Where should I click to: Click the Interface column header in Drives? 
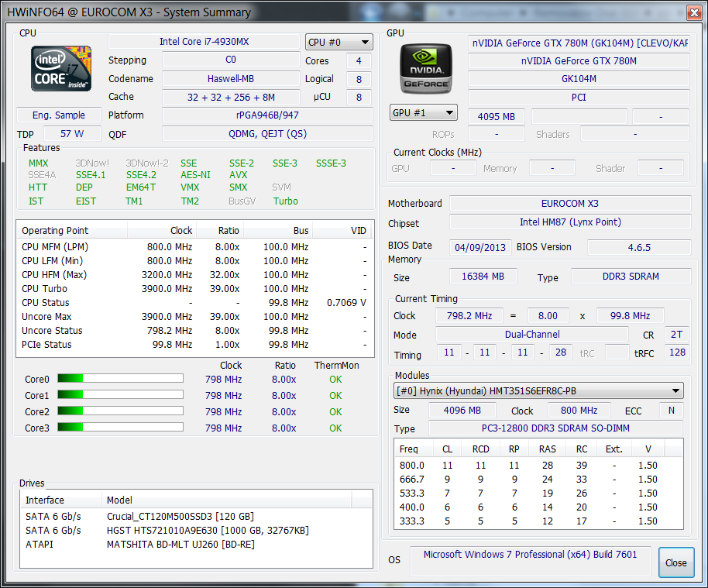(x=61, y=500)
